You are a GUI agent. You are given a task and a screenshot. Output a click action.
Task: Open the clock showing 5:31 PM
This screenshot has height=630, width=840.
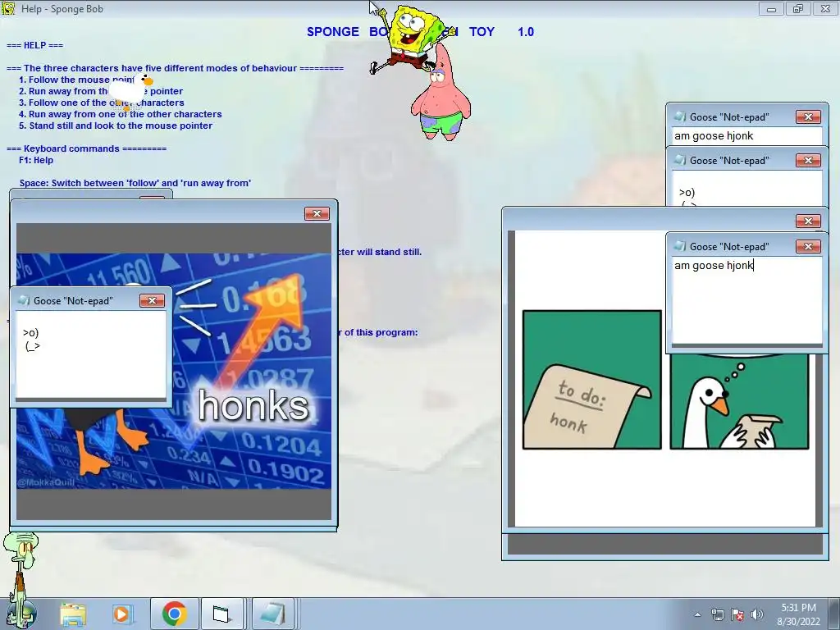[x=799, y=614]
